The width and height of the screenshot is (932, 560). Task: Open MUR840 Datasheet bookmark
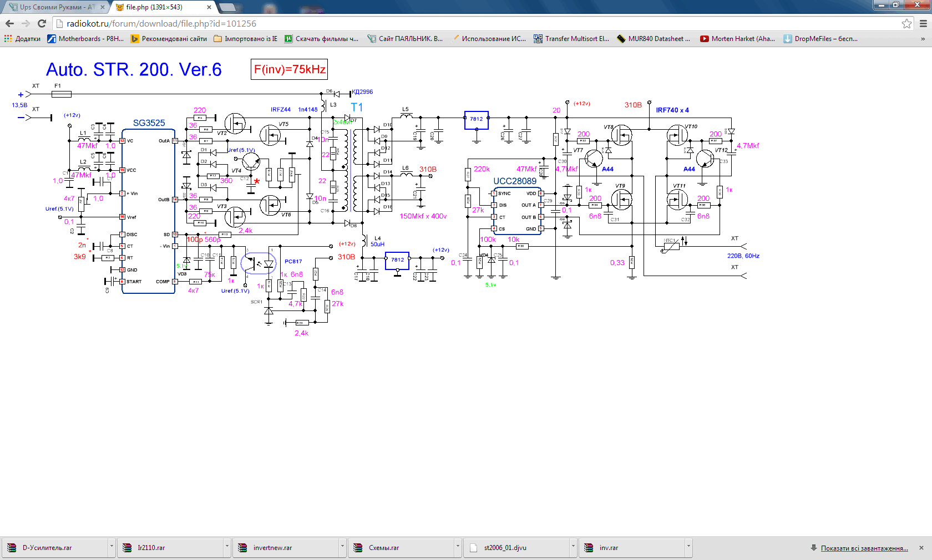(654, 39)
